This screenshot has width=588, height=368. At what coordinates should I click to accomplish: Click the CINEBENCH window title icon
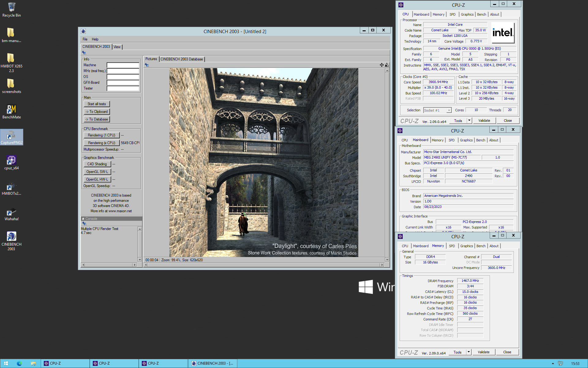[83, 31]
